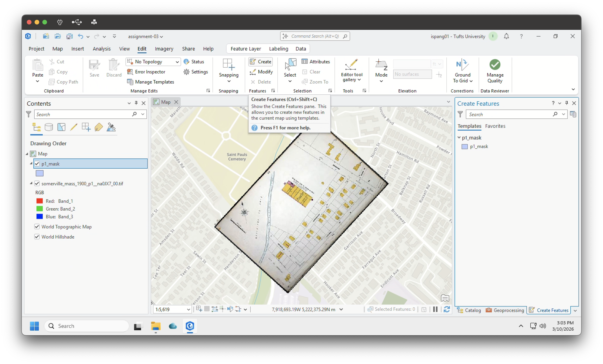The width and height of the screenshot is (603, 364).
Task: Collapse the p1_mask template group
Action: (459, 138)
